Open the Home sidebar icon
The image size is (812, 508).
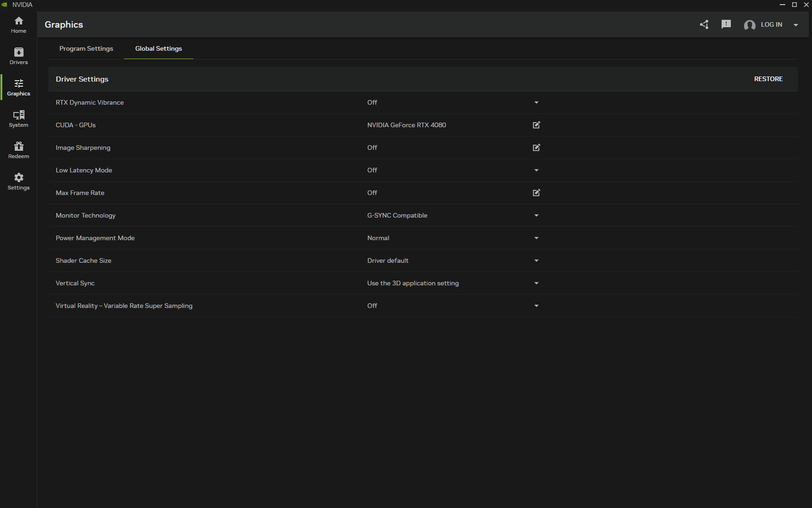pyautogui.click(x=18, y=24)
